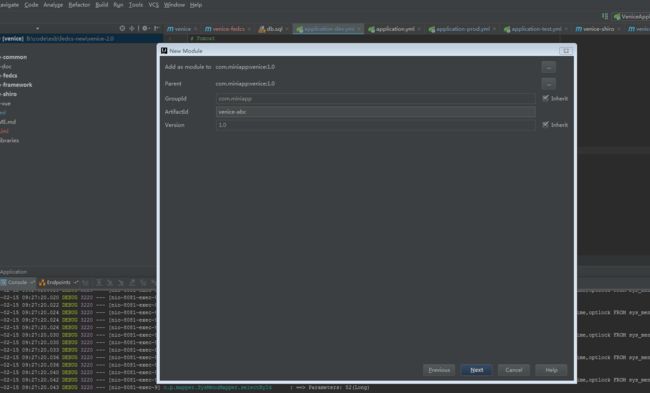
Task: Select the venice-common module in the project tree
Action: pyautogui.click(x=15, y=57)
